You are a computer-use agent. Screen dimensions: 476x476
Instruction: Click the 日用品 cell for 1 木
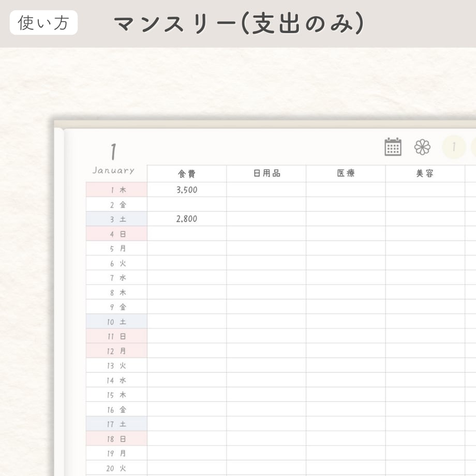coord(266,190)
